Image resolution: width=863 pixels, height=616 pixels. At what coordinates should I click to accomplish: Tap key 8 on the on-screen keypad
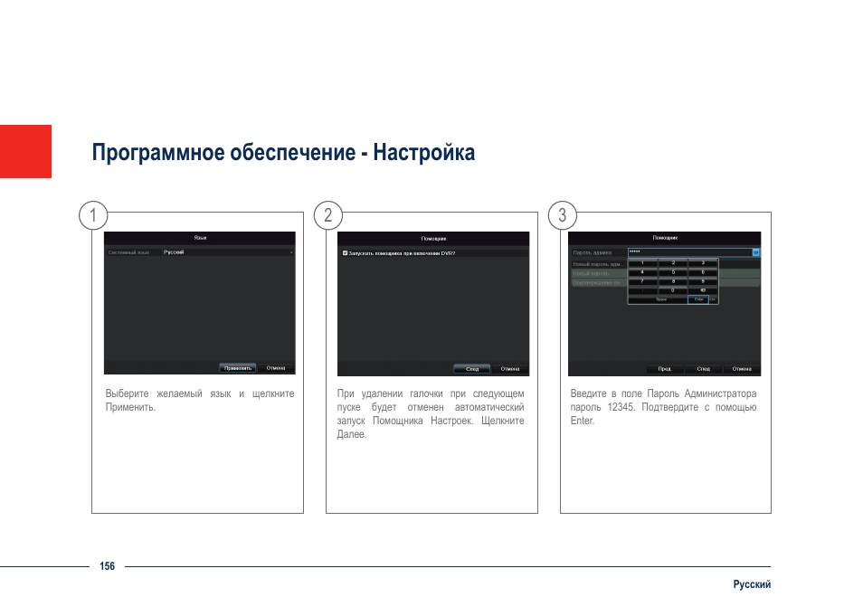pyautogui.click(x=673, y=281)
